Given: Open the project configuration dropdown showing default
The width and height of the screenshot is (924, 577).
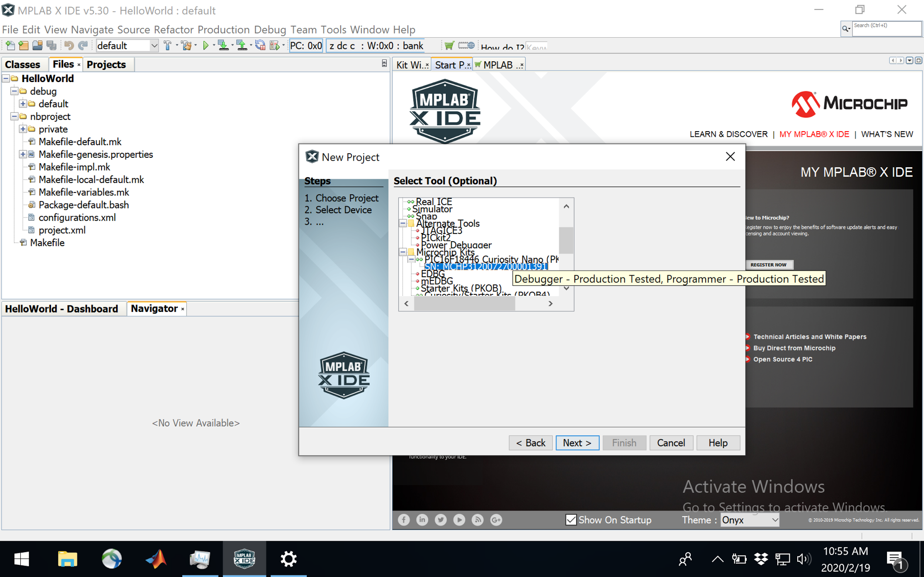Looking at the screenshot, I should pos(127,46).
